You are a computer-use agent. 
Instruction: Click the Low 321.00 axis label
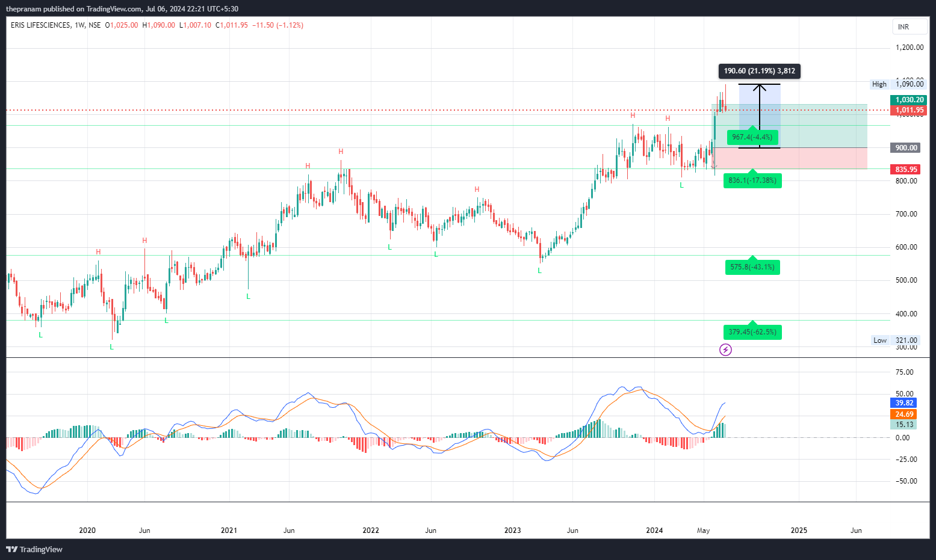tap(895, 340)
